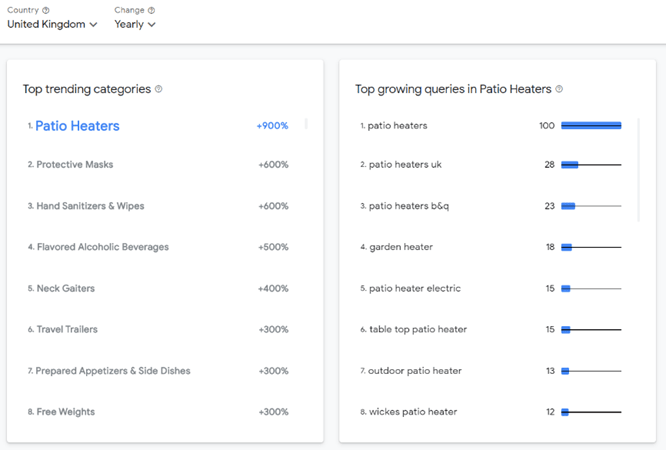Click the help icon next to Change
This screenshot has height=450, width=666.
point(151,10)
